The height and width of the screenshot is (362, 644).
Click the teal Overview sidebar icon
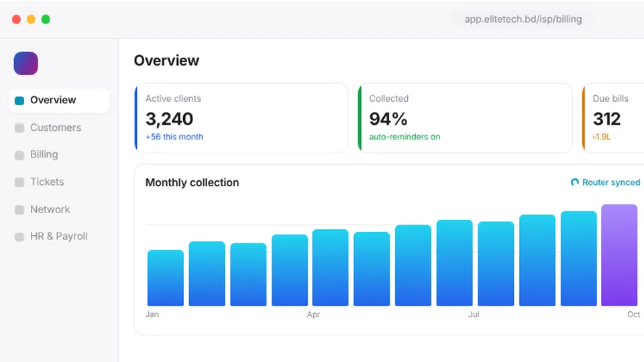pyautogui.click(x=19, y=101)
